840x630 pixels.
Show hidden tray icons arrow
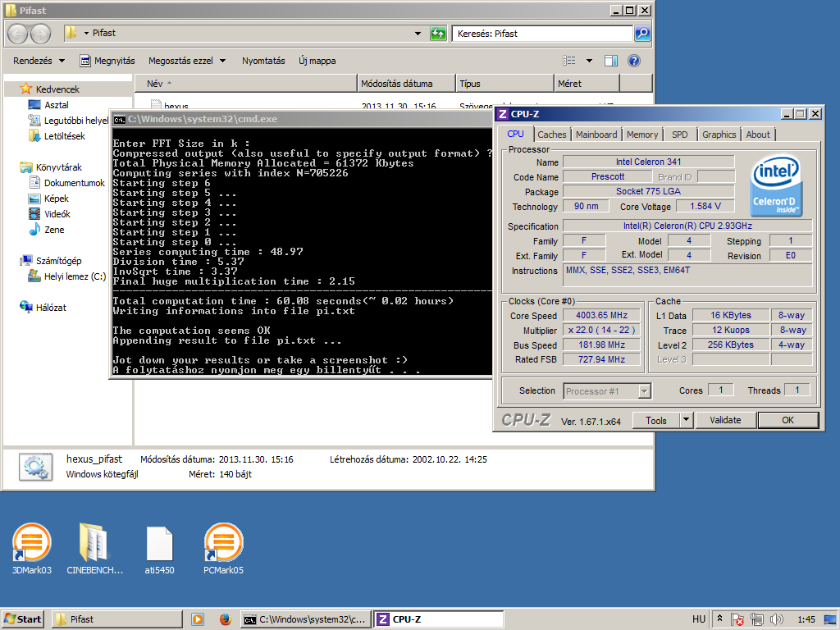tap(720, 619)
